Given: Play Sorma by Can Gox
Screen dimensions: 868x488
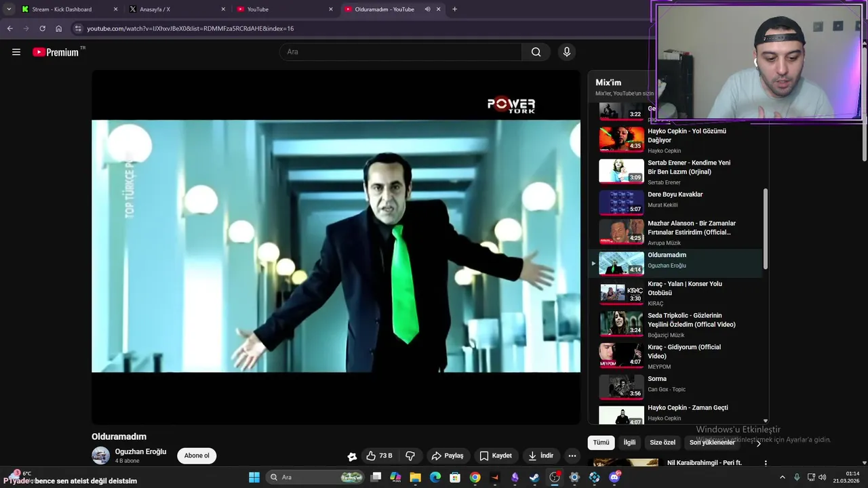Looking at the screenshot, I should tap(675, 386).
